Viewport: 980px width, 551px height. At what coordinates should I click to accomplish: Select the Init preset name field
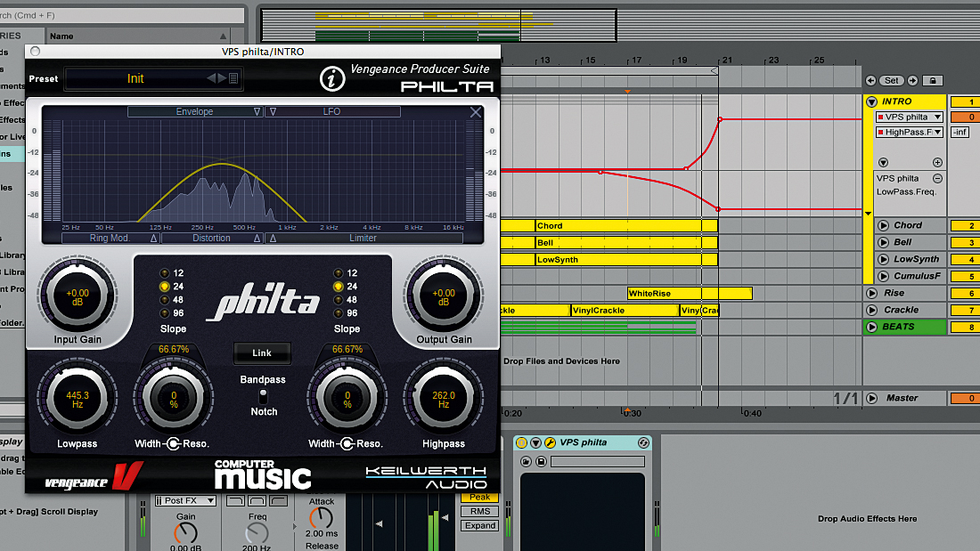tap(135, 78)
